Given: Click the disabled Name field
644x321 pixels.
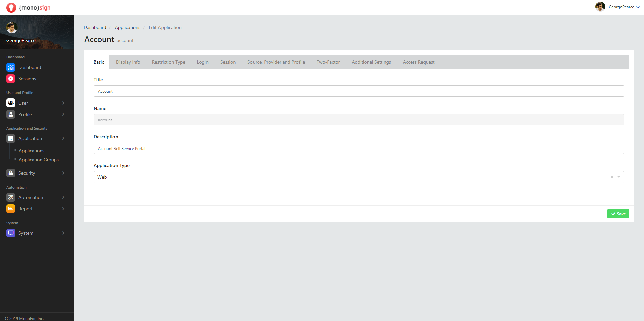Looking at the screenshot, I should click(x=359, y=120).
